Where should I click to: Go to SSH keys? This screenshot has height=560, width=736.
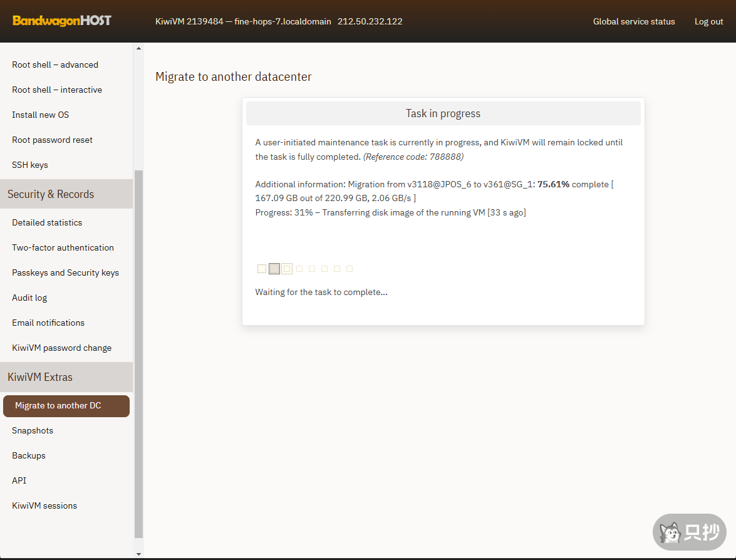click(30, 165)
